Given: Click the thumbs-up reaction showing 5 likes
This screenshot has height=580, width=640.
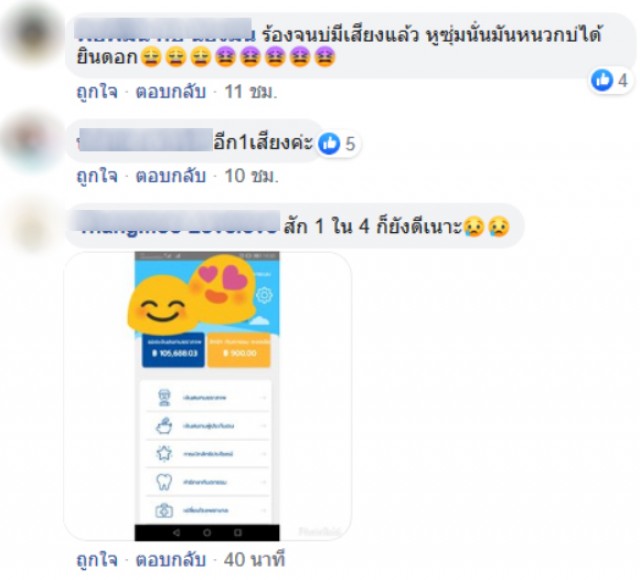Looking at the screenshot, I should tap(338, 144).
